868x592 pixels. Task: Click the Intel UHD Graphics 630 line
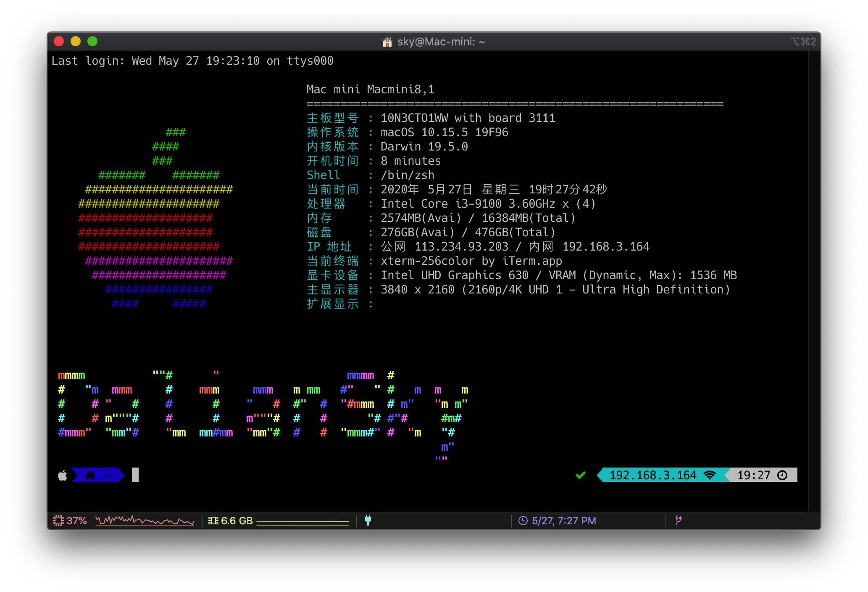click(x=559, y=275)
